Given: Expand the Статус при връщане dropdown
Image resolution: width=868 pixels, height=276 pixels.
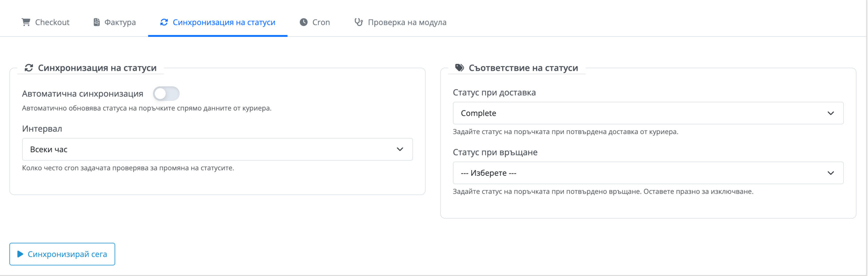Looking at the screenshot, I should click(648, 173).
